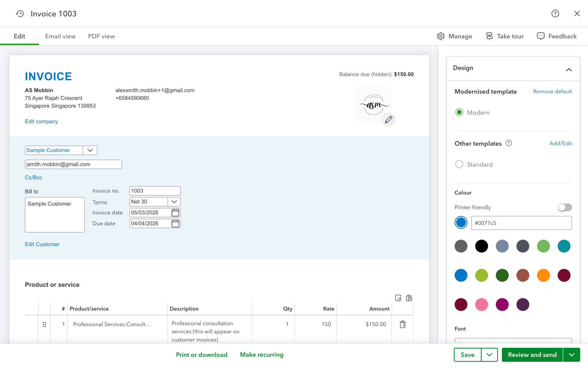The width and height of the screenshot is (588, 368).
Task: Collapse the Design panel chevron
Action: tap(569, 70)
